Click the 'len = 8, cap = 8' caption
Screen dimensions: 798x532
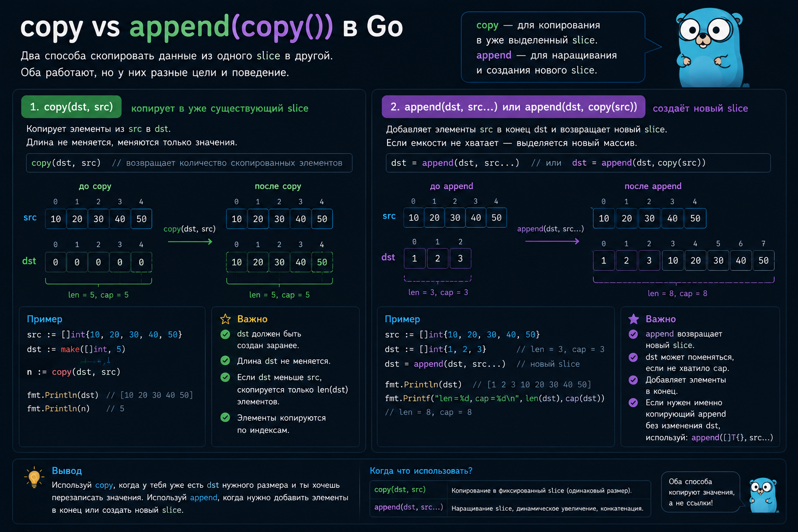[677, 294]
